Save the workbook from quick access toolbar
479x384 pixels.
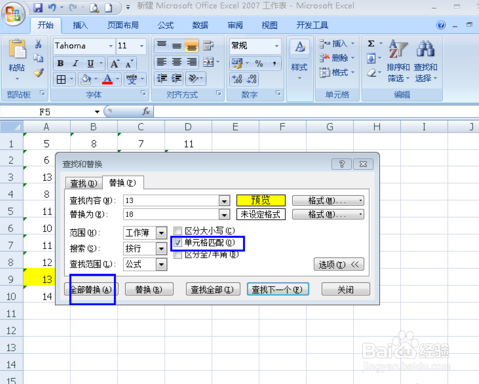click(x=38, y=7)
